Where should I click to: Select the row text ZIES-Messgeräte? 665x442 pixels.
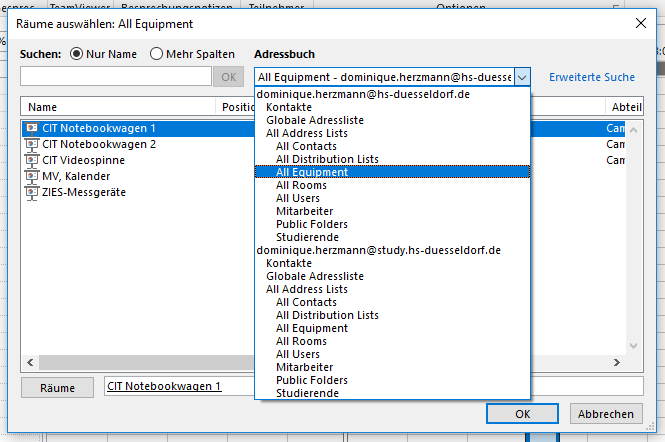[84, 192]
